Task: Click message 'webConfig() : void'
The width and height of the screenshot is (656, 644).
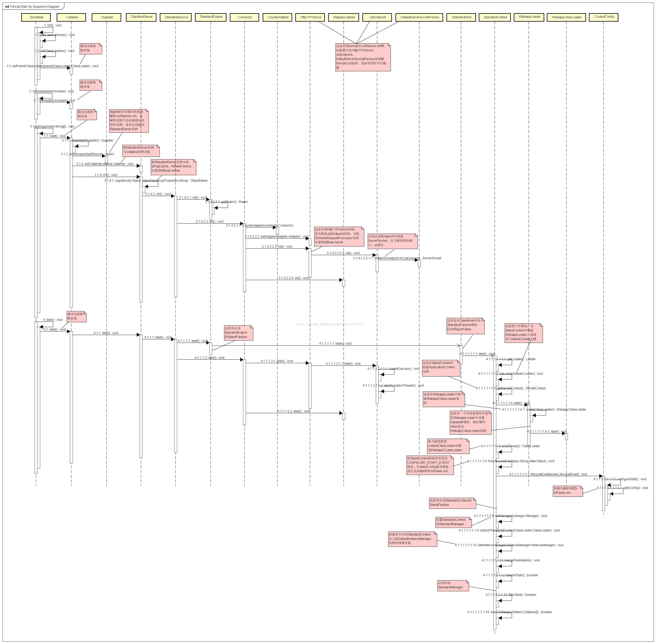Action: tap(623, 488)
